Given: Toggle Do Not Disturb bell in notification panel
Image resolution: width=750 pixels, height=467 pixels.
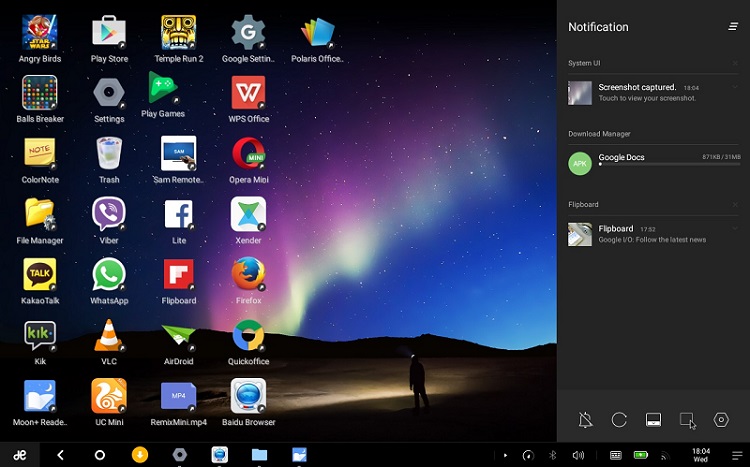Looking at the screenshot, I should pos(585,420).
